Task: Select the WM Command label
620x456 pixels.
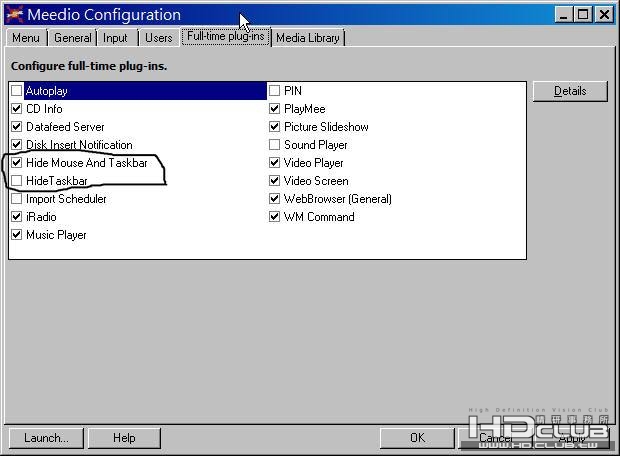Action: [319, 217]
